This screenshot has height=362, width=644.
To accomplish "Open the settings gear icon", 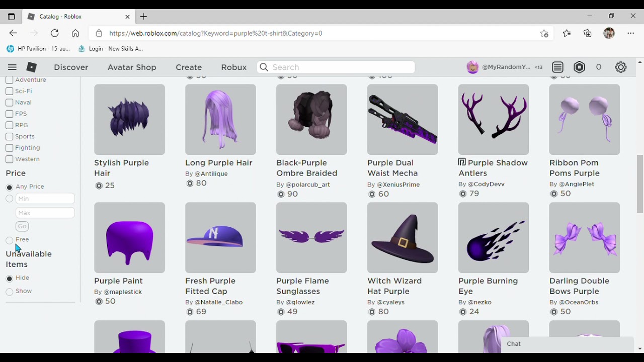I will pos(621,67).
